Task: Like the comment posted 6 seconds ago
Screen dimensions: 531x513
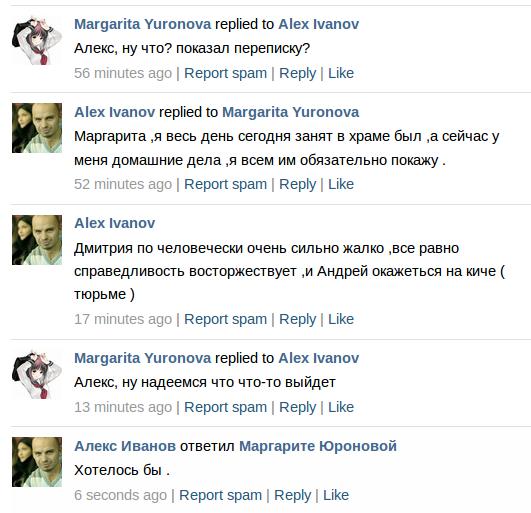Action: [x=336, y=495]
